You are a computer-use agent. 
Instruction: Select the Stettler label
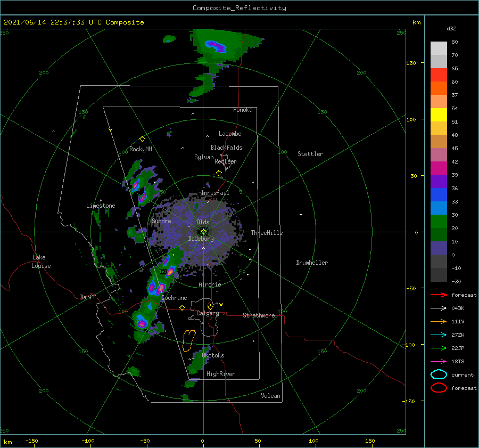click(x=310, y=154)
